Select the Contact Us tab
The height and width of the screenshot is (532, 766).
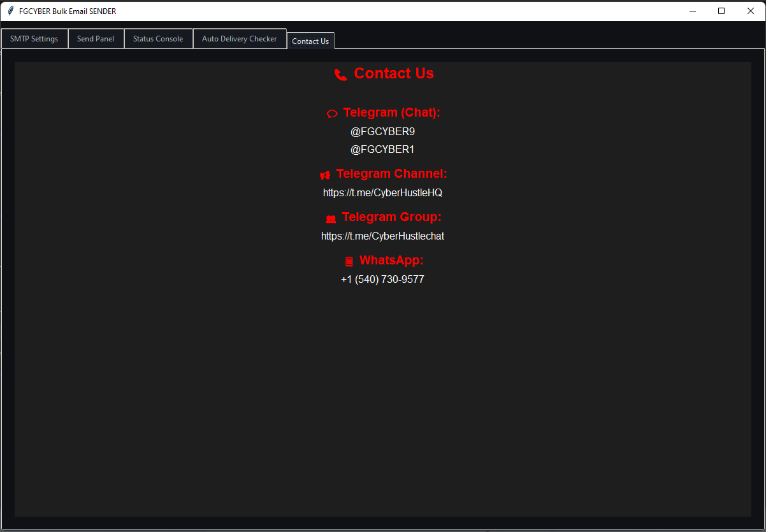310,41
